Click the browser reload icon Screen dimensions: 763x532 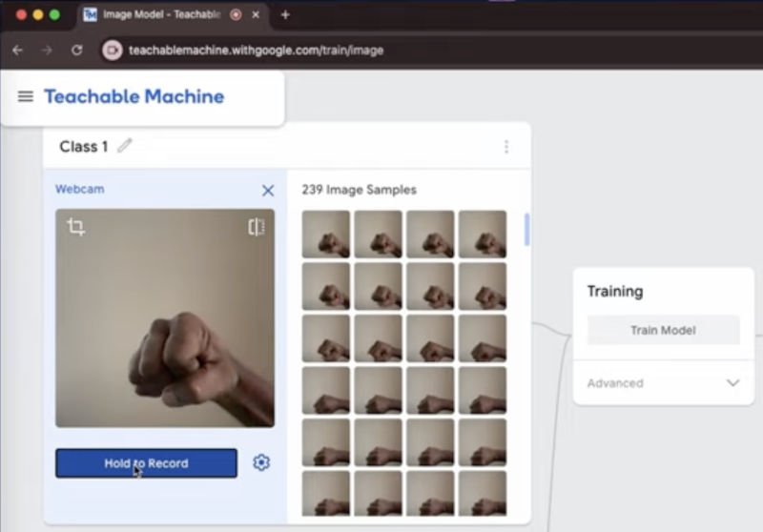[77, 50]
